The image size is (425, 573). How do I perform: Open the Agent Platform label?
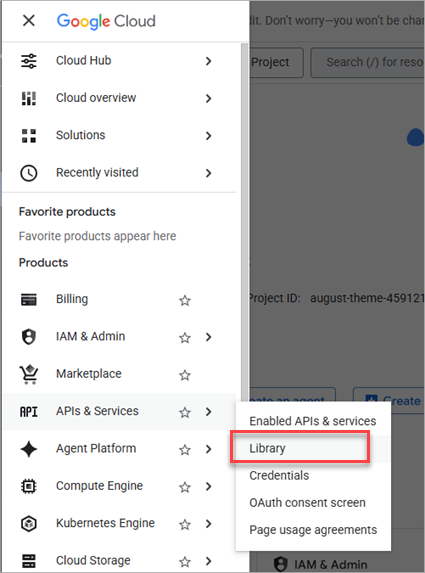click(96, 448)
